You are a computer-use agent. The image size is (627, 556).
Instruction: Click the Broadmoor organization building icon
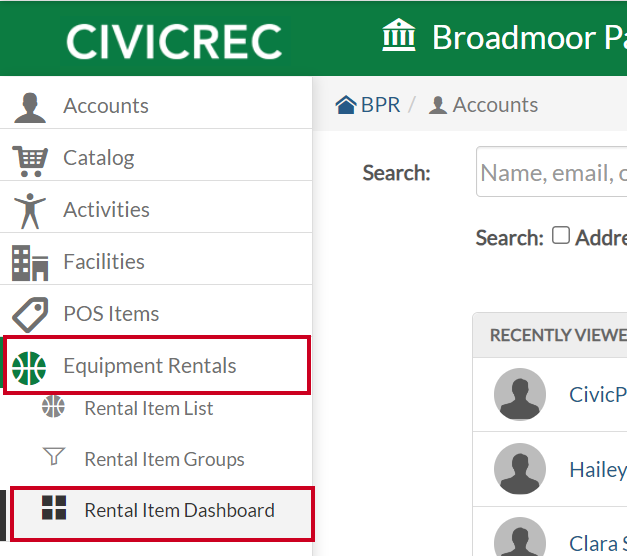pos(399,35)
